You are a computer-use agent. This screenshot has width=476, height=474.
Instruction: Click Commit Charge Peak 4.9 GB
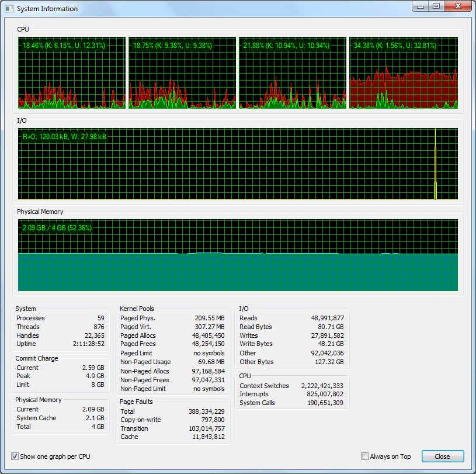click(95, 376)
